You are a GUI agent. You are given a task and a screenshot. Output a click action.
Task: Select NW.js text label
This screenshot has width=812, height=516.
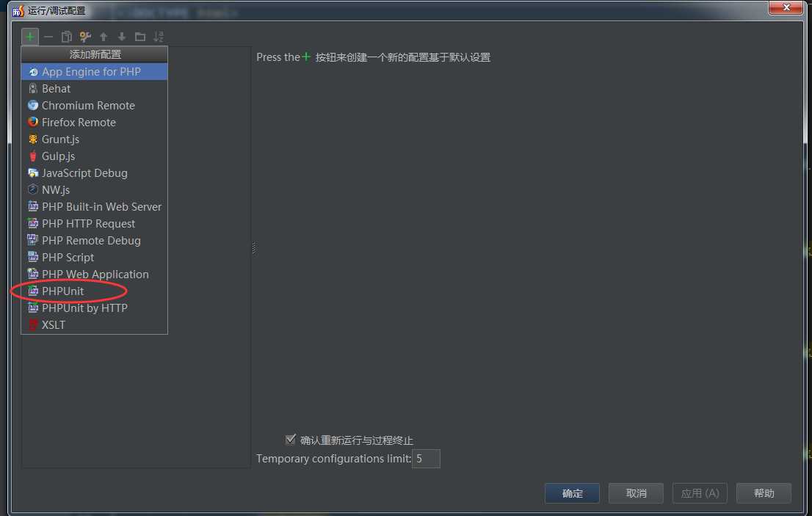[x=56, y=190]
